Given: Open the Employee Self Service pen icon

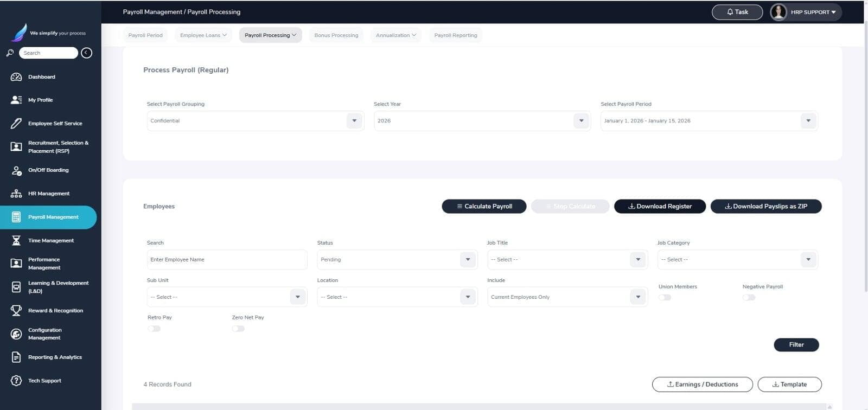Looking at the screenshot, I should (x=16, y=123).
